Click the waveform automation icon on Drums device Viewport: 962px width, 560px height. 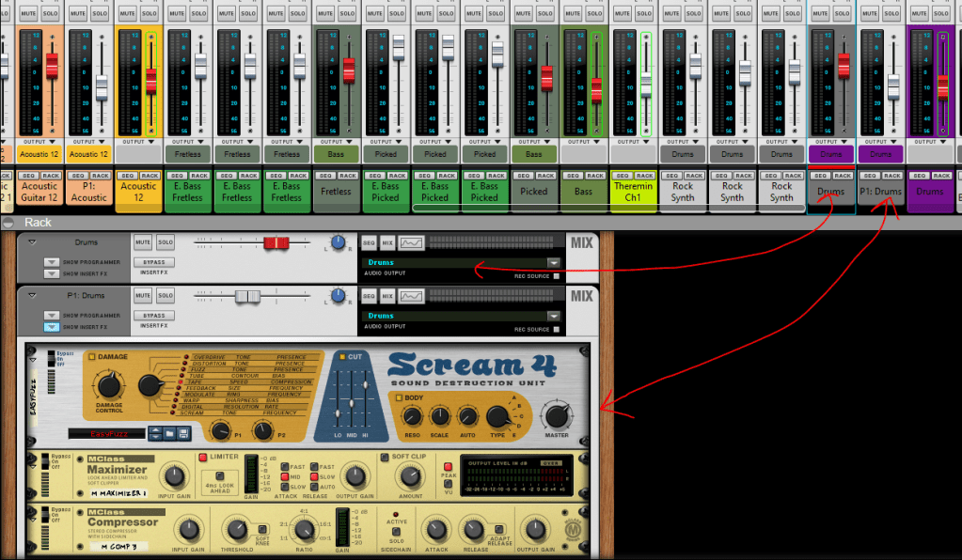(x=411, y=242)
